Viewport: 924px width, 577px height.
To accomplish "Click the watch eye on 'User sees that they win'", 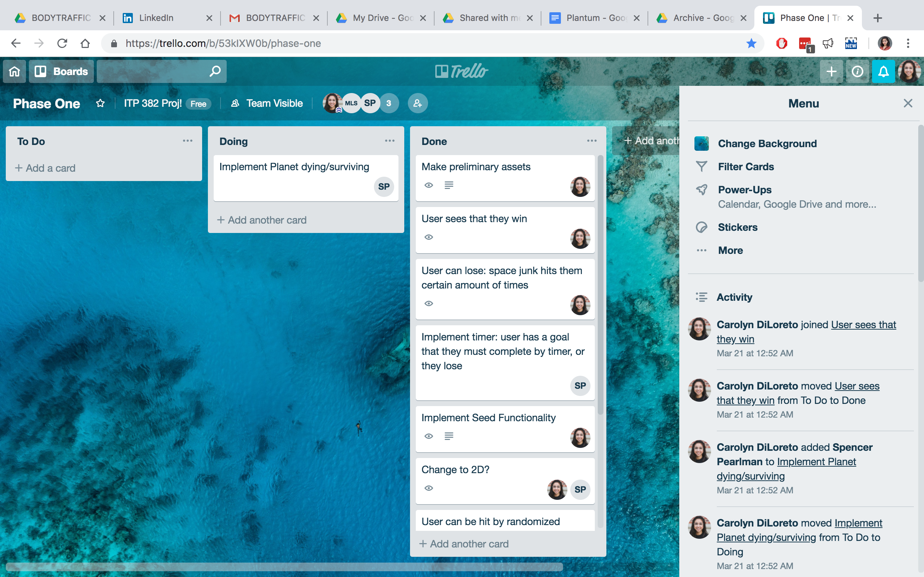I will [429, 237].
